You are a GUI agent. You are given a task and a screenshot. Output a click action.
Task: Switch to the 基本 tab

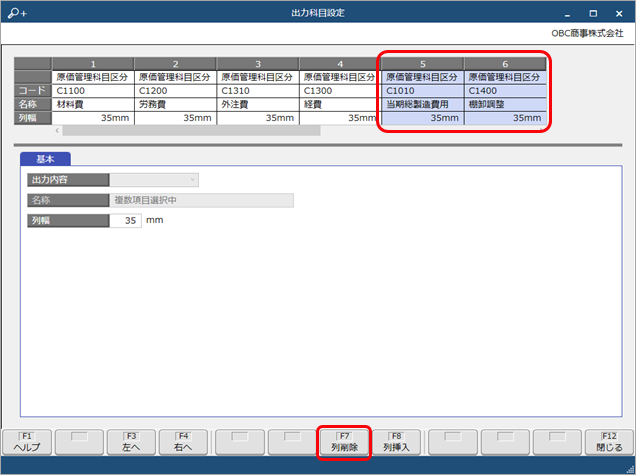pos(45,159)
